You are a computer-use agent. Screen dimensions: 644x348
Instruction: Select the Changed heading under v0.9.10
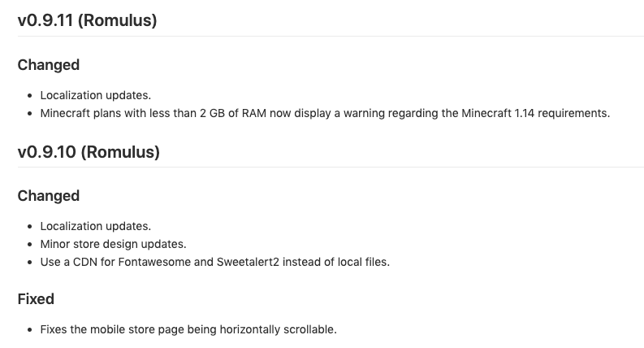coord(49,196)
